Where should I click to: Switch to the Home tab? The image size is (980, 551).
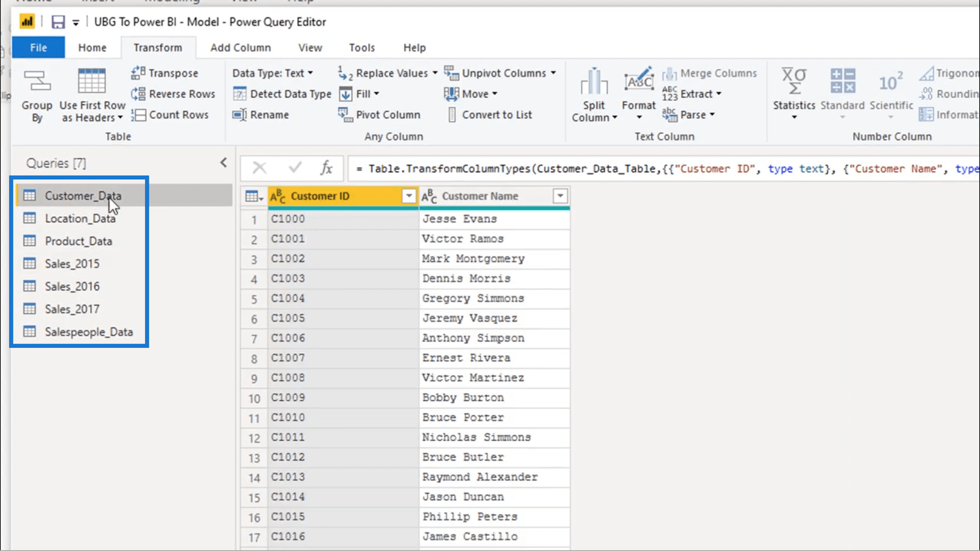tap(92, 47)
